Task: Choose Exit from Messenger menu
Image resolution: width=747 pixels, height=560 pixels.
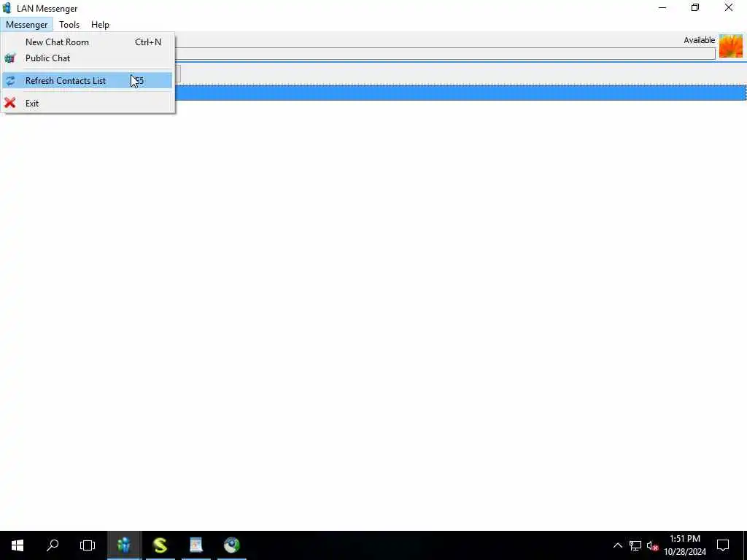Action: coord(87,103)
